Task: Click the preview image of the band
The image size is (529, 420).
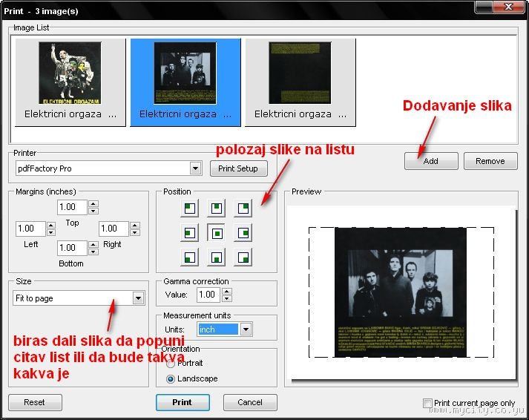Action: pos(401,292)
